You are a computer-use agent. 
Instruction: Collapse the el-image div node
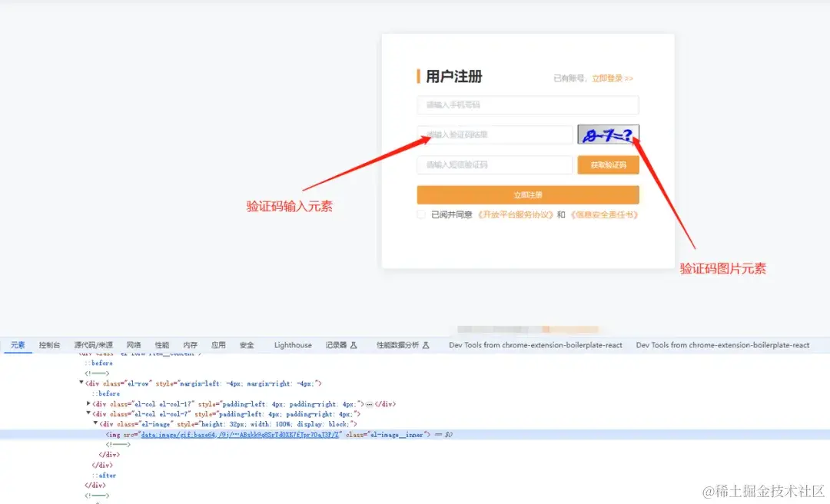coord(95,423)
